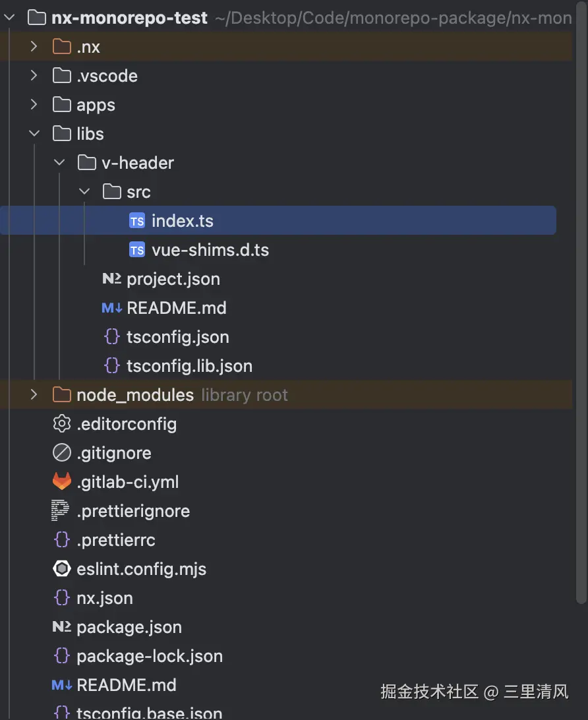Select the nx.json file
This screenshot has height=720, width=588.
(104, 598)
